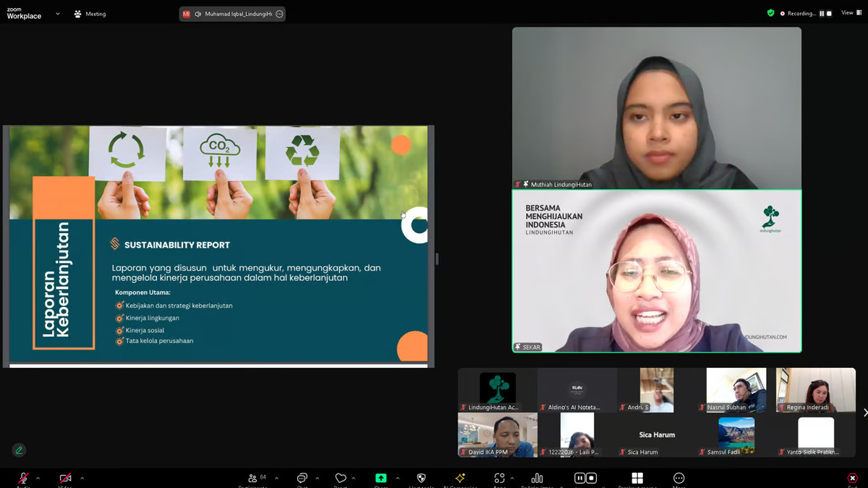Select Yanto Sidik Pratikn... thumbnail
This screenshot has width=868, height=488.
tap(816, 435)
